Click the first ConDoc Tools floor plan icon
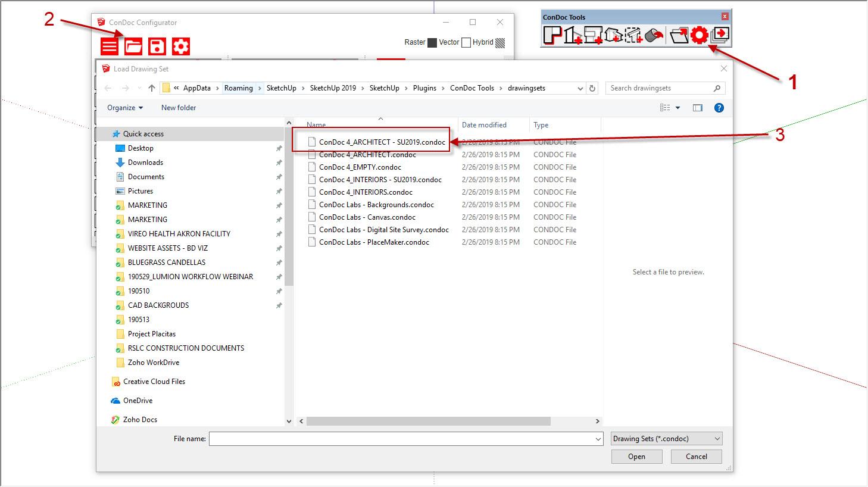 pyautogui.click(x=552, y=36)
